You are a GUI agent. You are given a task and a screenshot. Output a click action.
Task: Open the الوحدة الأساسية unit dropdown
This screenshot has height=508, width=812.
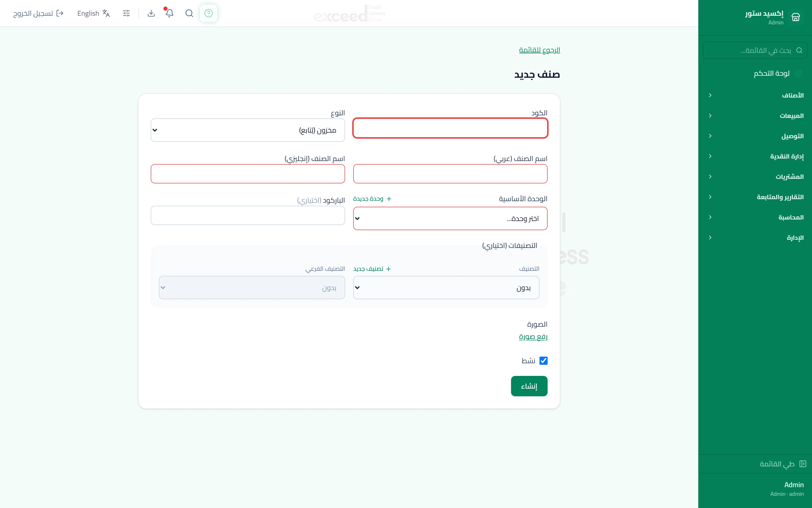(450, 218)
